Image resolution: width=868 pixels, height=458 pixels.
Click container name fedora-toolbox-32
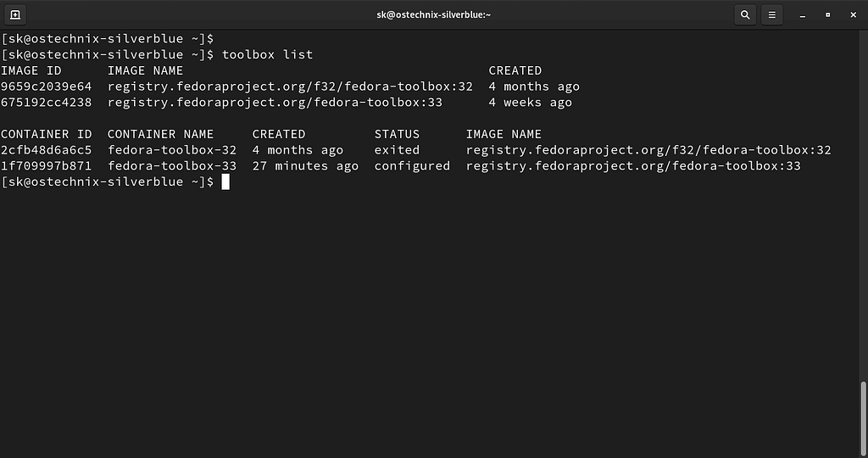pos(172,150)
